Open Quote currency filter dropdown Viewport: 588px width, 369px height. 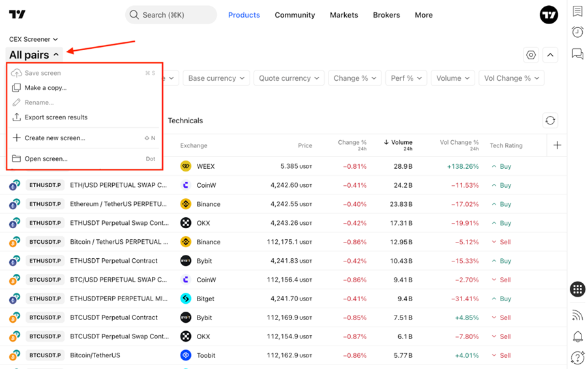point(289,78)
